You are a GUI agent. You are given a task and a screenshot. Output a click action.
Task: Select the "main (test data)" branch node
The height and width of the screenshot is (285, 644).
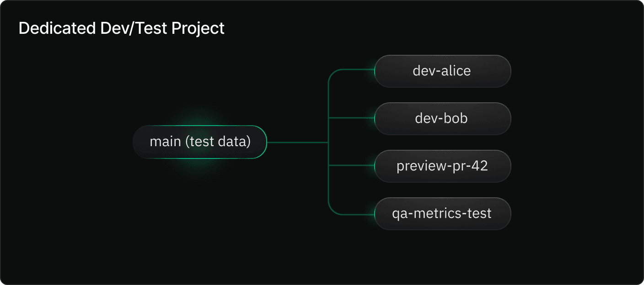tap(200, 142)
